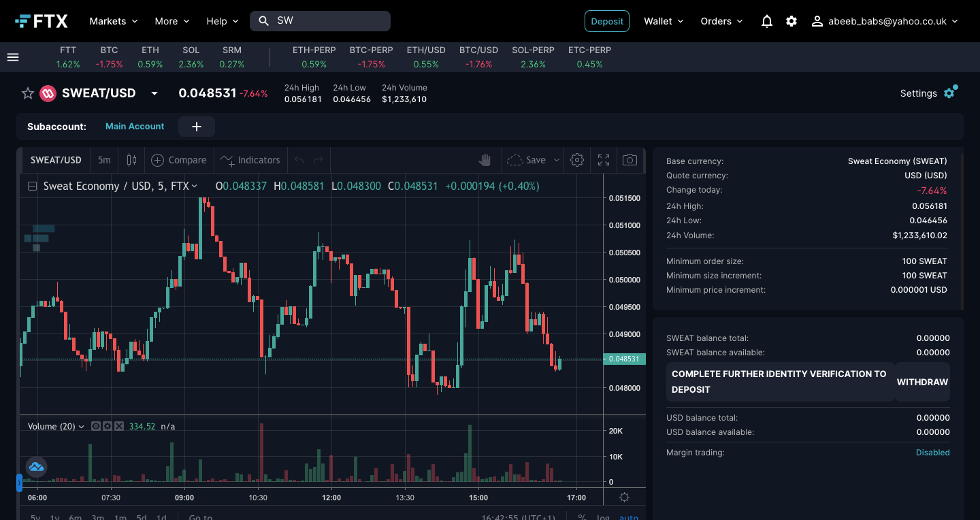Expand the Volume (20) dropdown
Screen dimensions: 980x520
pyautogui.click(x=82, y=427)
